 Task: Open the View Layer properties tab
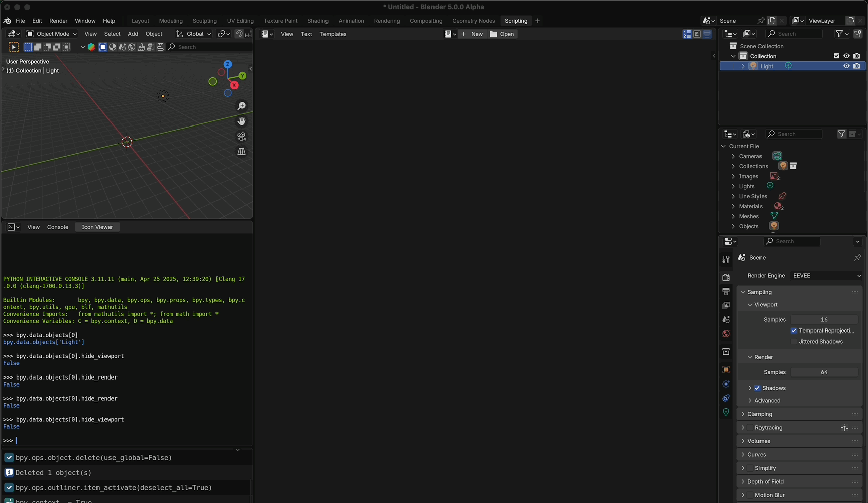coord(726,305)
